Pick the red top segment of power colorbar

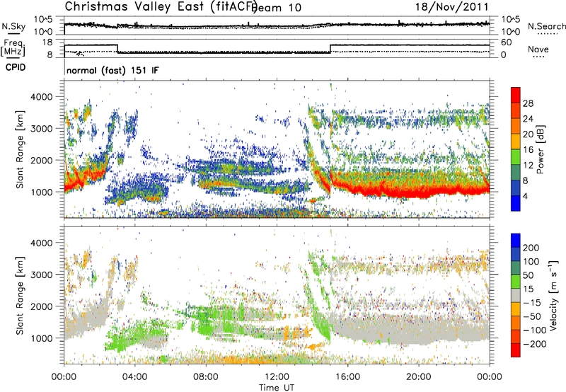(516, 95)
